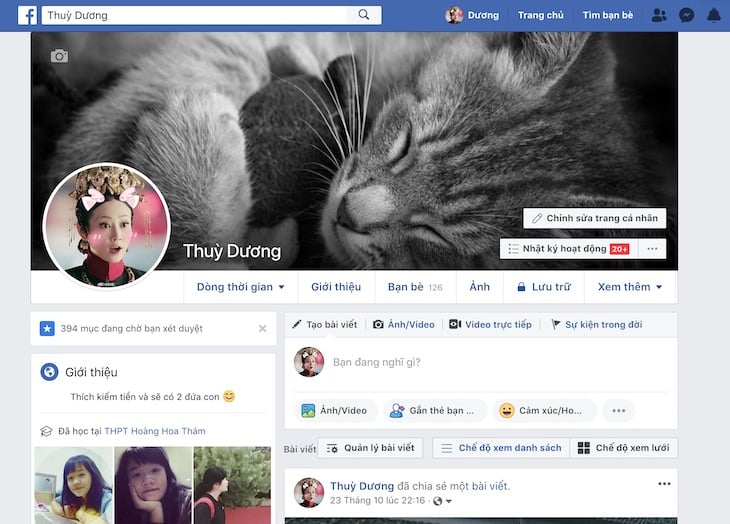Screen dimensions: 730x524
Task: Click the graduation cap icon
Action: pyautogui.click(x=46, y=431)
